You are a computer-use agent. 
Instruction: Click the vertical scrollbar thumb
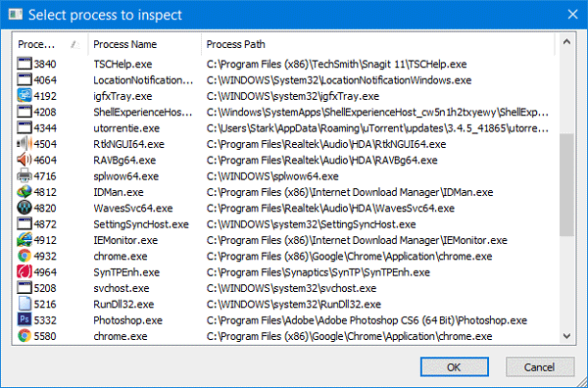coord(566,185)
